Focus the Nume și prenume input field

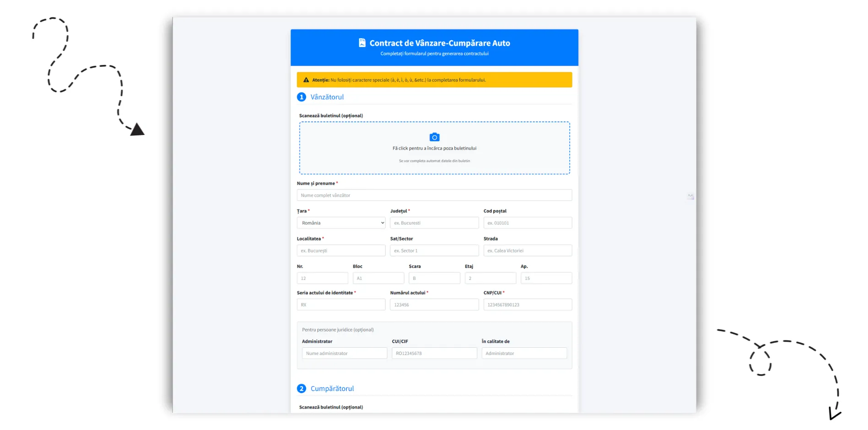(434, 195)
